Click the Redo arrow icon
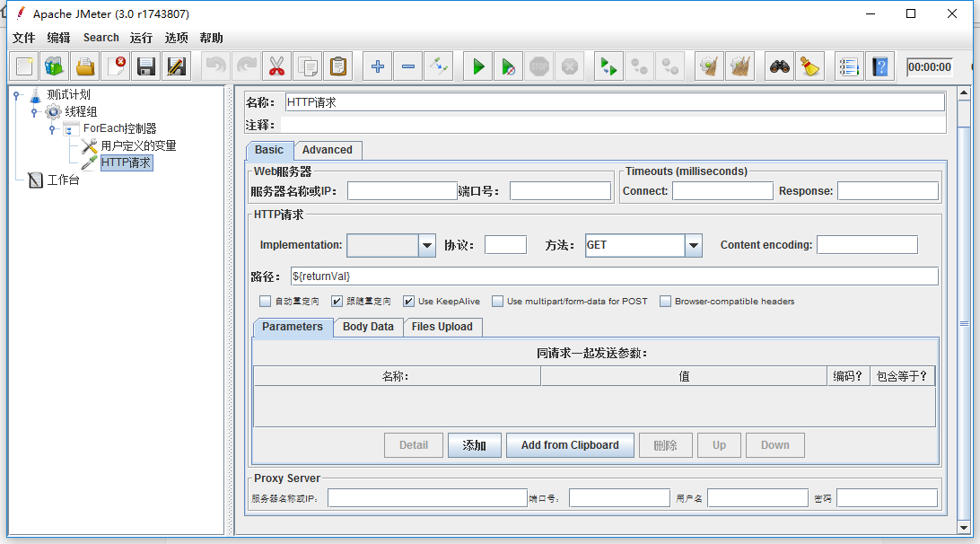 246,66
